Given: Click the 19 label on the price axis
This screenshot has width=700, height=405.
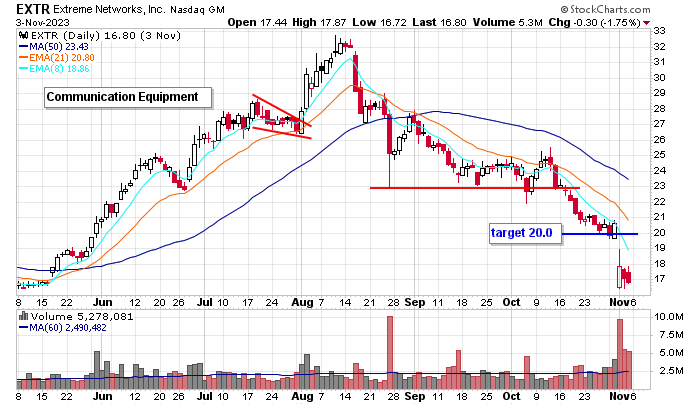Looking at the screenshot, I should [x=659, y=248].
